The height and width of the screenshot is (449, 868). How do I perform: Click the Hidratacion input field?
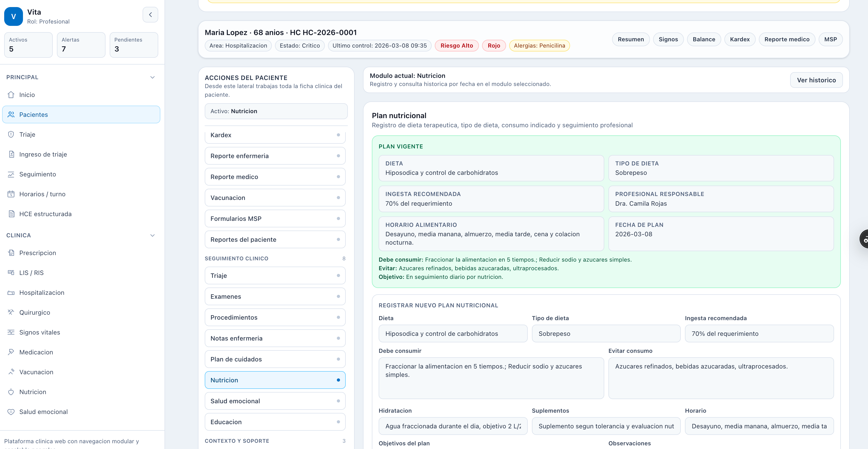453,427
